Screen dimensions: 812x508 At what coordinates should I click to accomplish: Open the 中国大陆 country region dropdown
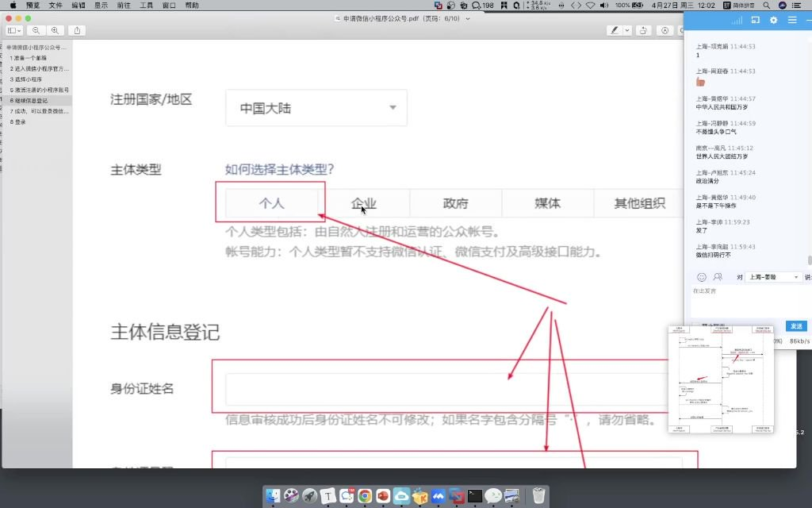coord(316,108)
